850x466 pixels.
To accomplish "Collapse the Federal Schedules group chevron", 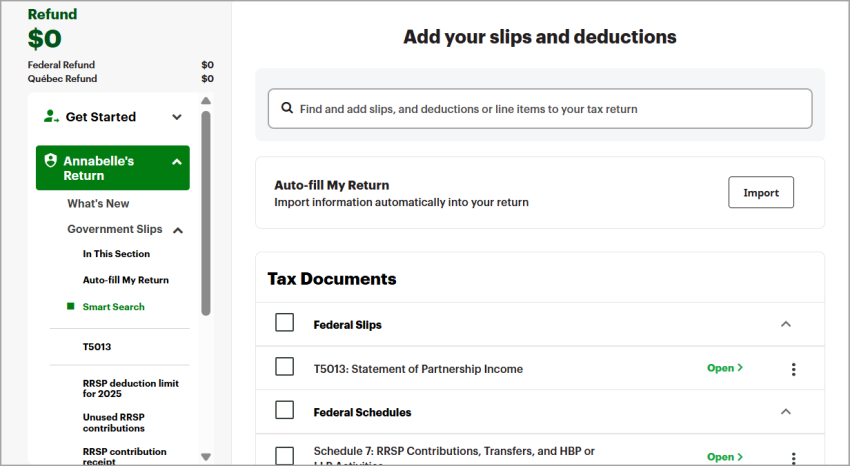I will [785, 411].
